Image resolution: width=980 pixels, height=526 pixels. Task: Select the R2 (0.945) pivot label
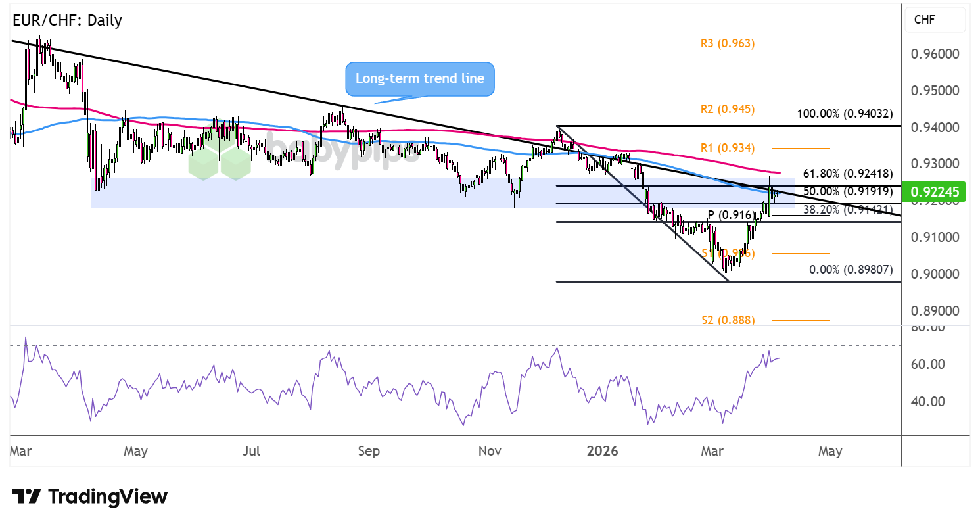pyautogui.click(x=727, y=109)
